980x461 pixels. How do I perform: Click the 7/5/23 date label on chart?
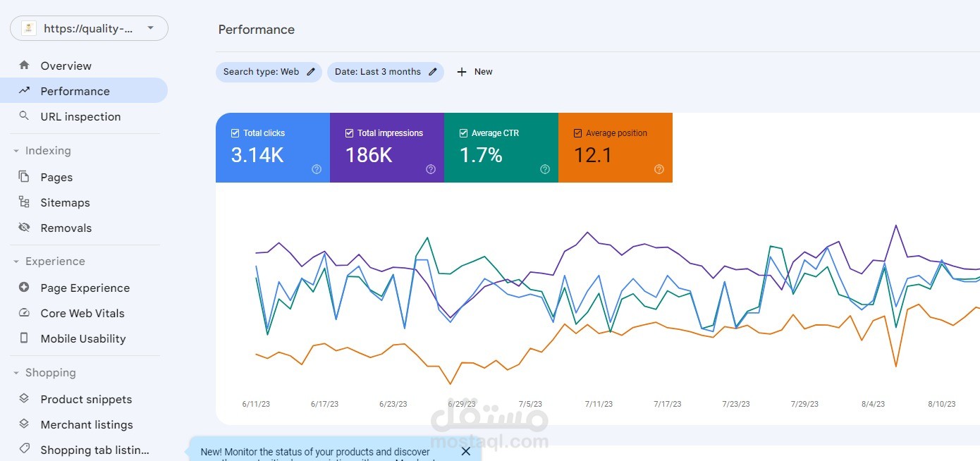(530, 404)
